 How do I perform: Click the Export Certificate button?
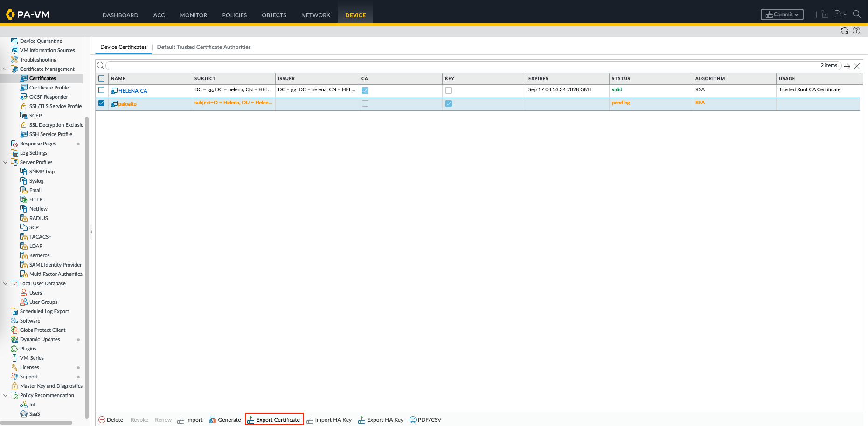[x=274, y=420]
